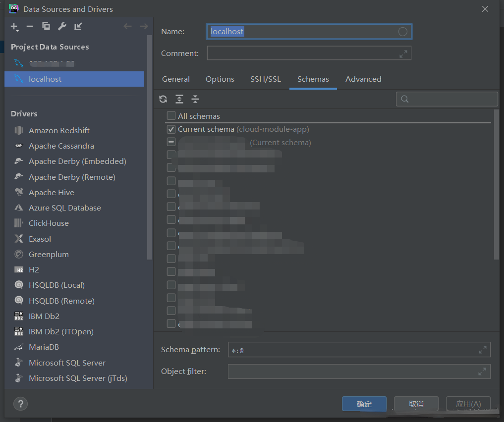Open the help question mark button
504x422 pixels.
click(21, 404)
